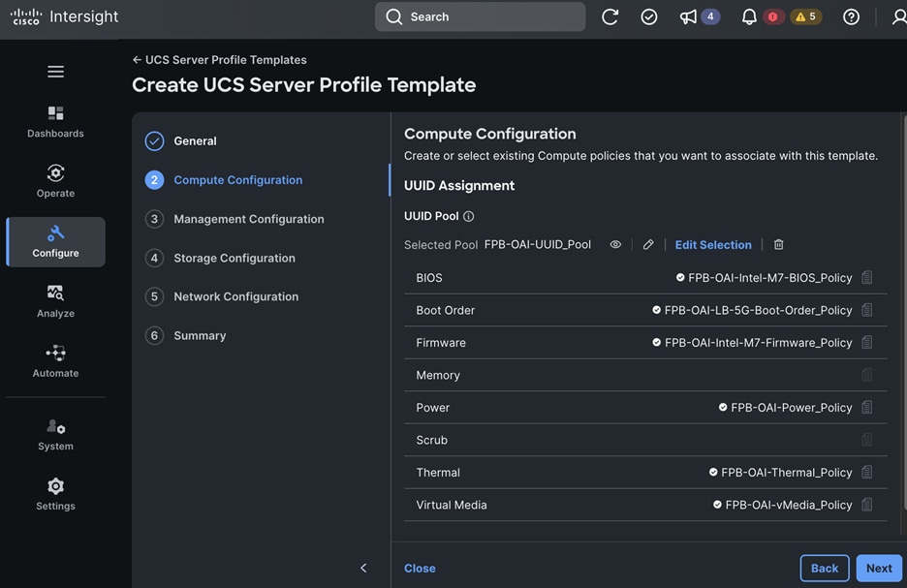Click the Back button

tap(825, 569)
